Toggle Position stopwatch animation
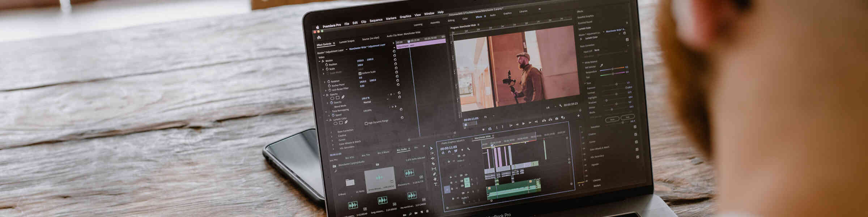Image resolution: width=868 pixels, height=217 pixels. point(326,64)
